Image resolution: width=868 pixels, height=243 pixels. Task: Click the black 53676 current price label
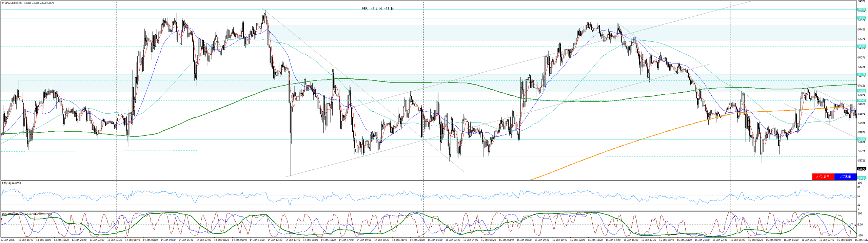(x=862, y=169)
